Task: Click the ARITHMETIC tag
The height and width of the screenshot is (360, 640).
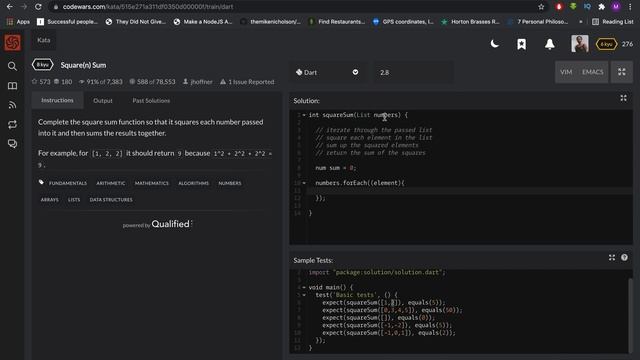Action: click(x=111, y=183)
